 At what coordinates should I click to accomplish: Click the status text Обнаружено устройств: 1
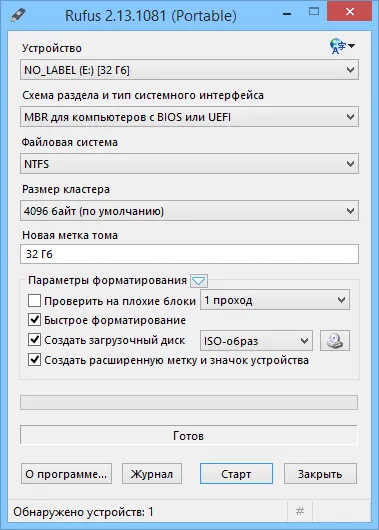[x=84, y=512]
